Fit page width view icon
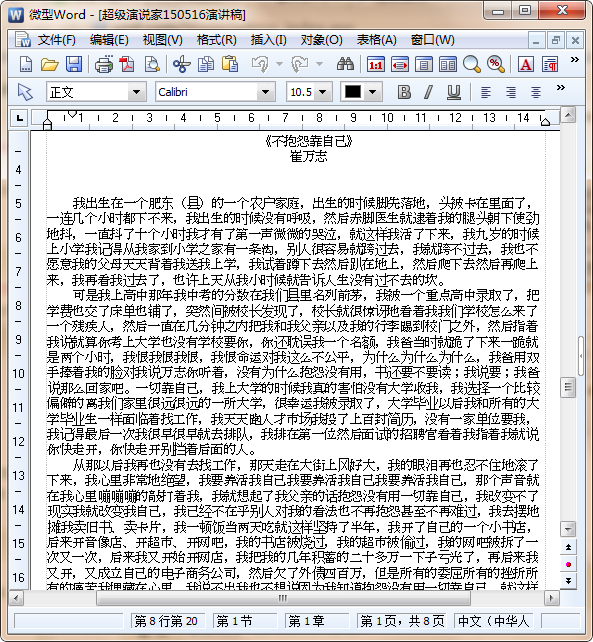Viewport: 593px width, 642px height. pyautogui.click(x=400, y=65)
